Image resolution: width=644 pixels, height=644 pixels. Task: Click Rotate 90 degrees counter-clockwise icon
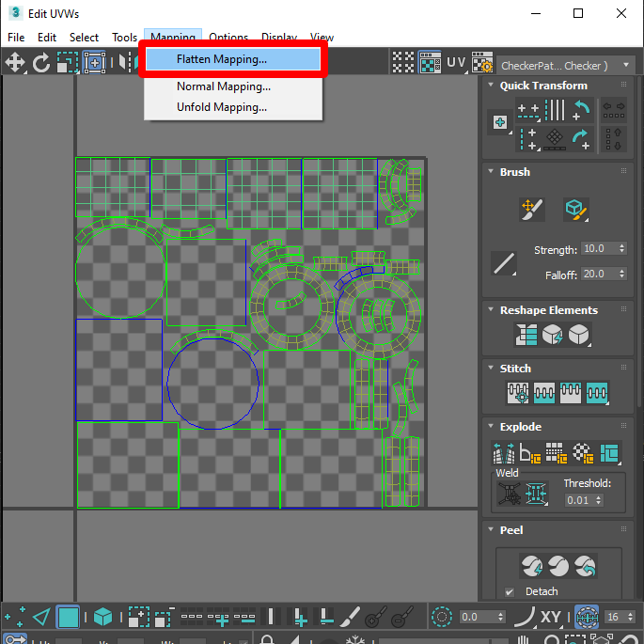pyautogui.click(x=581, y=111)
